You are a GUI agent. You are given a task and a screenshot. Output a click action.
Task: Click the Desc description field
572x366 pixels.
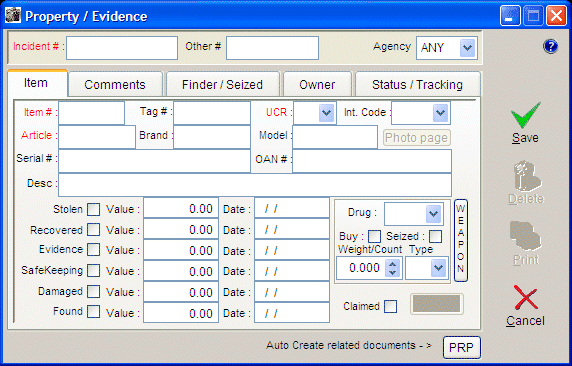tap(255, 185)
